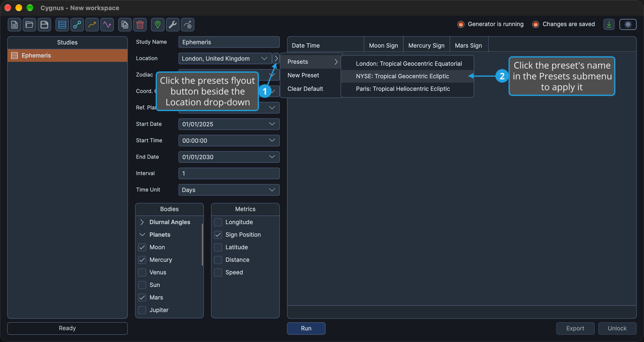Viewport: 644px width, 342px height.
Task: Click the Studies panel header
Action: pos(68,43)
